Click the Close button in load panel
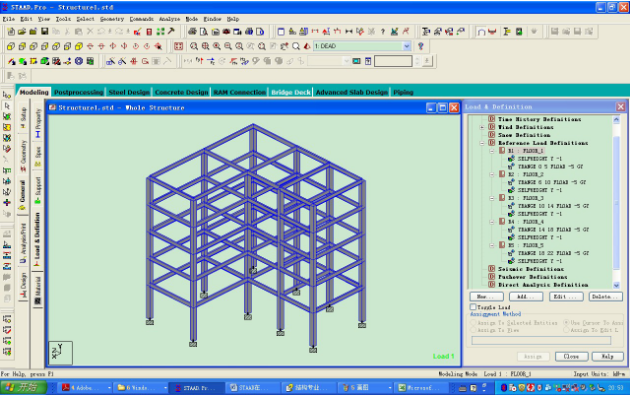 click(571, 356)
